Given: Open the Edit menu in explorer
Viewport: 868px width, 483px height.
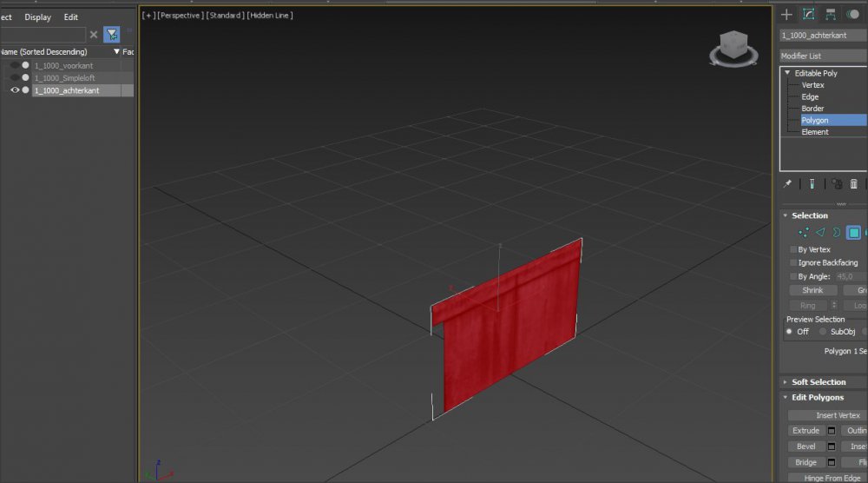Looking at the screenshot, I should click(x=70, y=17).
